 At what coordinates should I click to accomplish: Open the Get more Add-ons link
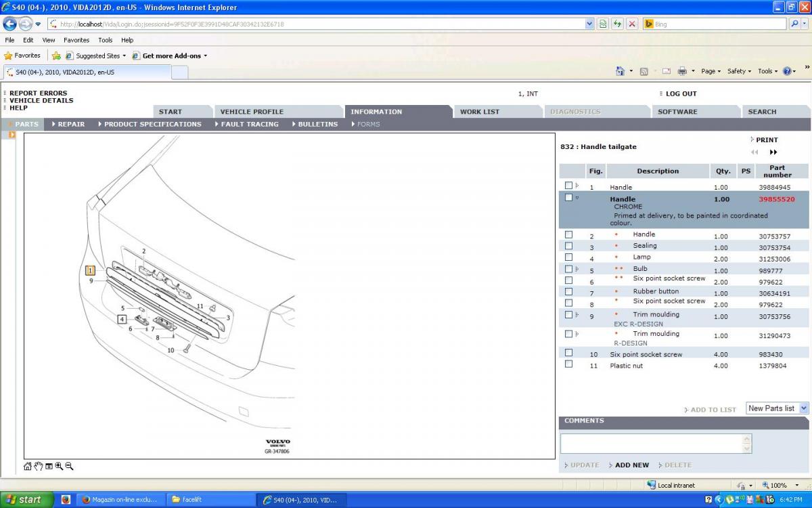coord(170,56)
